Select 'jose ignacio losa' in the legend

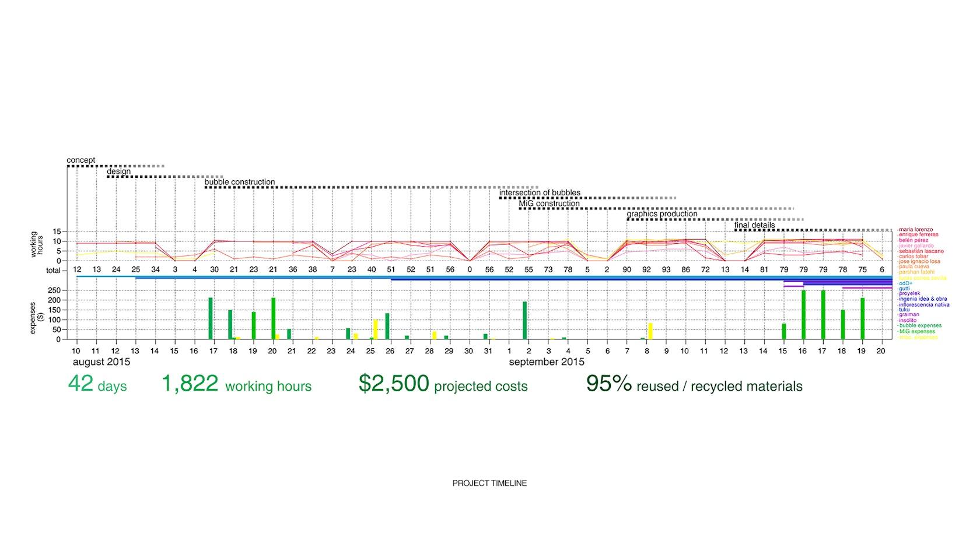tap(919, 262)
